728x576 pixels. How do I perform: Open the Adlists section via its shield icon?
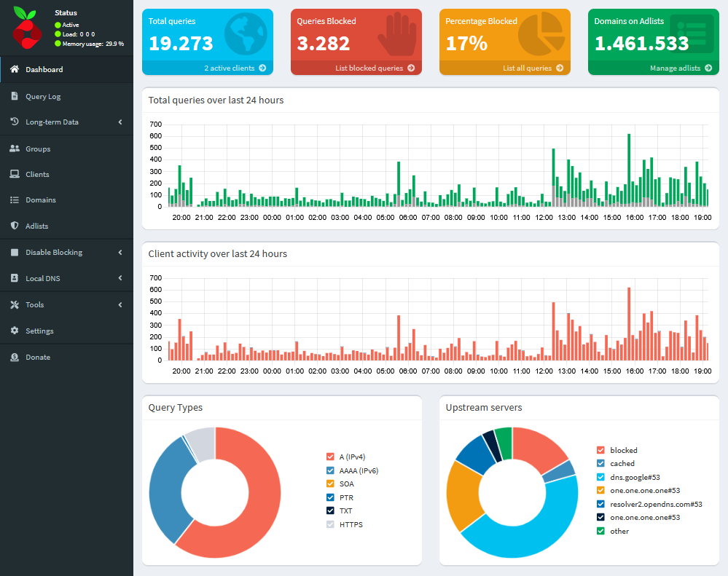tap(16, 226)
